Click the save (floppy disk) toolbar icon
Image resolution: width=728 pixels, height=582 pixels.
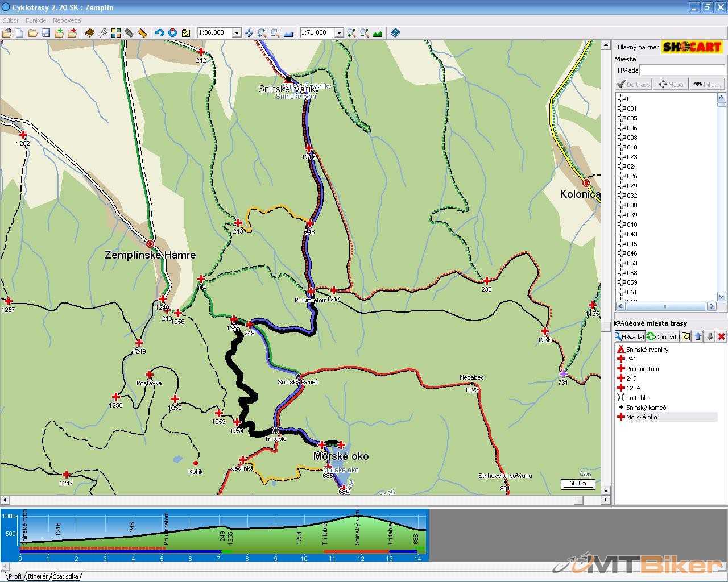(x=45, y=33)
